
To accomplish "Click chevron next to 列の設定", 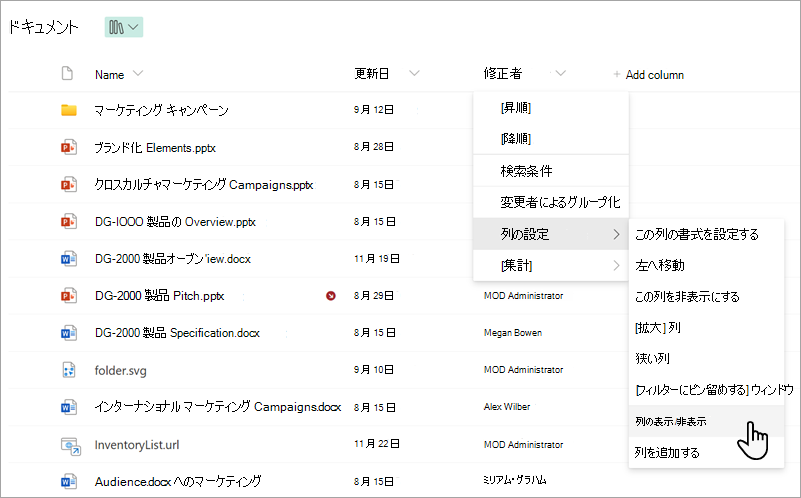I will pos(617,234).
